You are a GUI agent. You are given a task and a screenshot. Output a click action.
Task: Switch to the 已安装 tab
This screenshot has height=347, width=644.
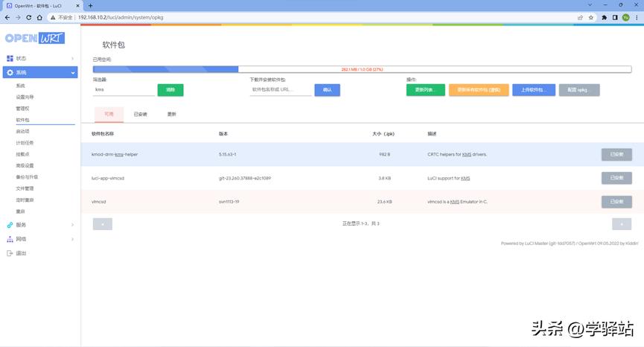point(140,114)
